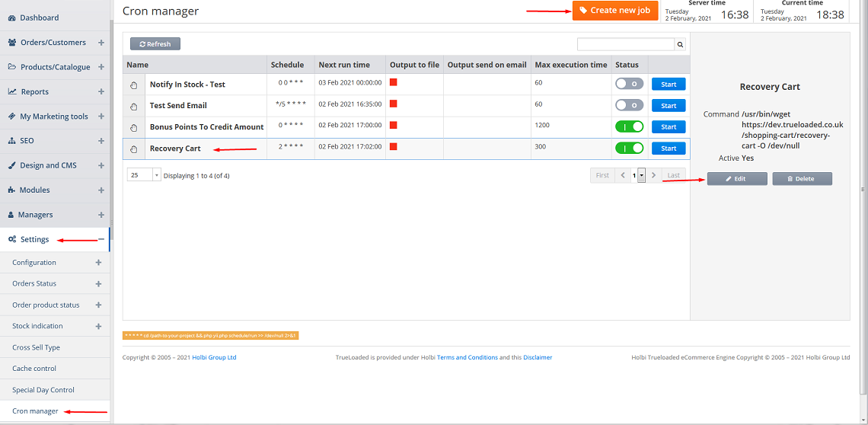Open Cache control in settings menu
The height and width of the screenshot is (425, 868).
[34, 369]
